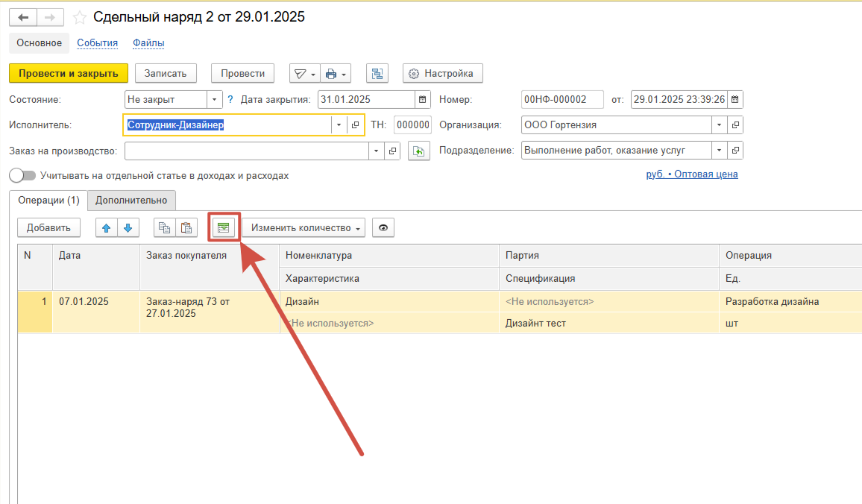The image size is (862, 504).
Task: Expand the Организация dropdown list
Action: [718, 125]
